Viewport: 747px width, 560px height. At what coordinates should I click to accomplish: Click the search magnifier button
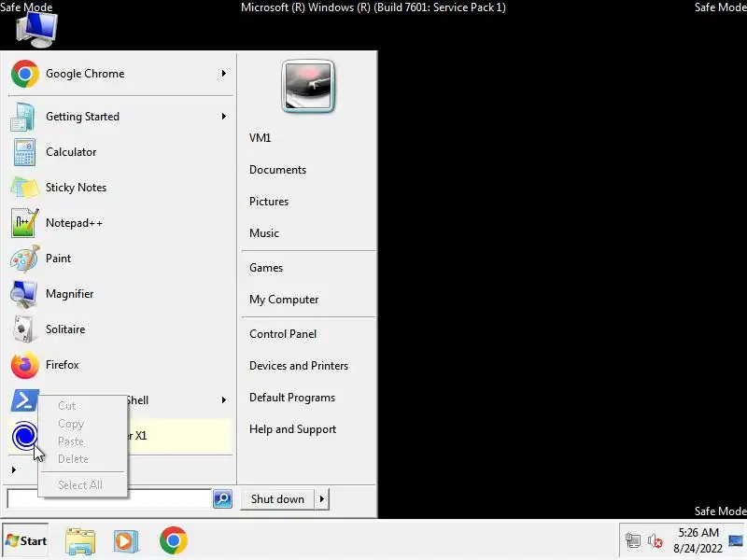[222, 499]
